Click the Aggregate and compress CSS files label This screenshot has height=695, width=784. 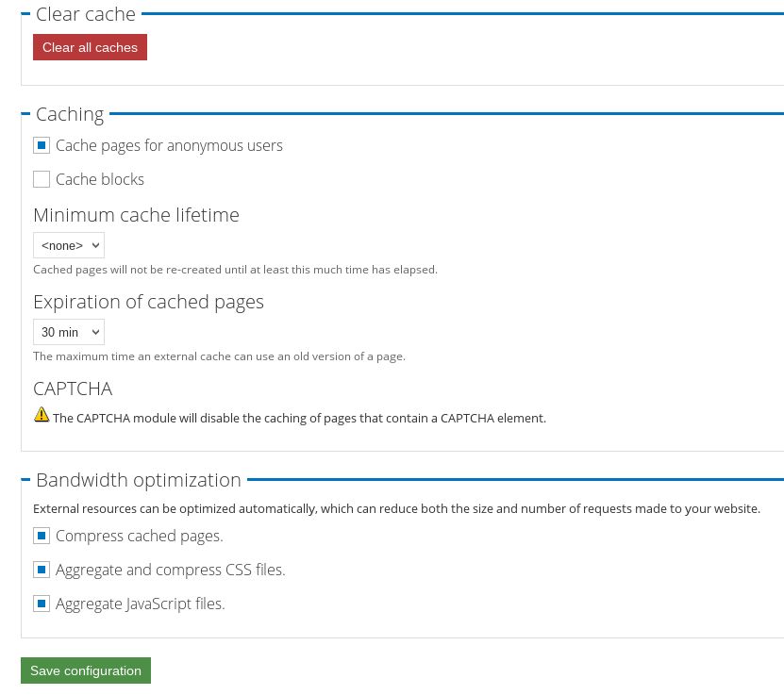click(171, 571)
